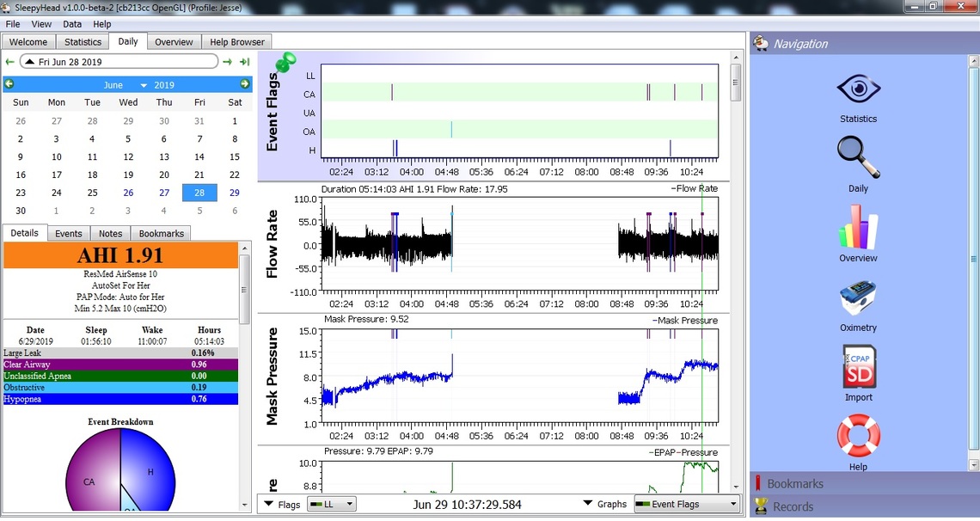This screenshot has height=521, width=980.
Task: Click the date field Fri Jun 28 2019
Action: 119,62
